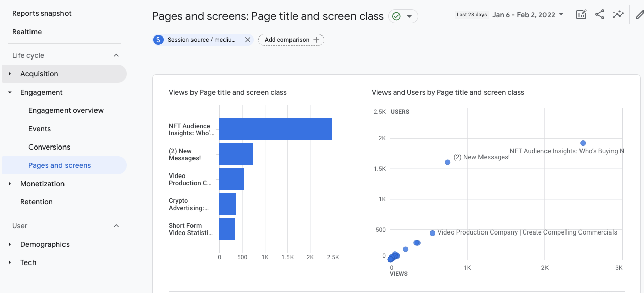Click the green data quality checkmark
Screen dimensions: 644x293
[x=398, y=16]
